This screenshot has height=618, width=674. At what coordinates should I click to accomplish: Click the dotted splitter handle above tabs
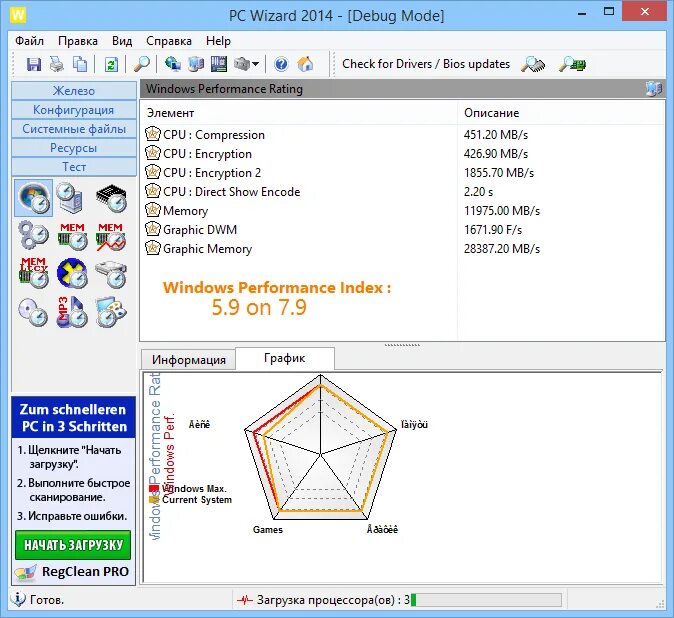[x=402, y=345]
